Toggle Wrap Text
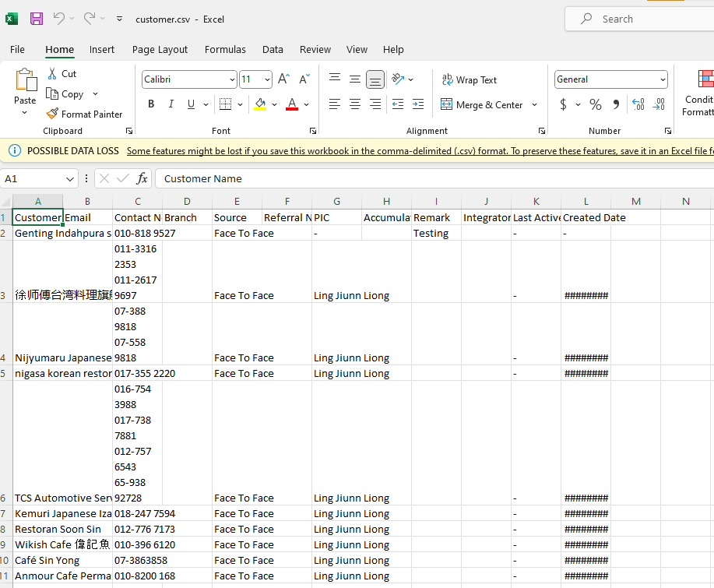Image resolution: width=714 pixels, height=588 pixels. [470, 79]
